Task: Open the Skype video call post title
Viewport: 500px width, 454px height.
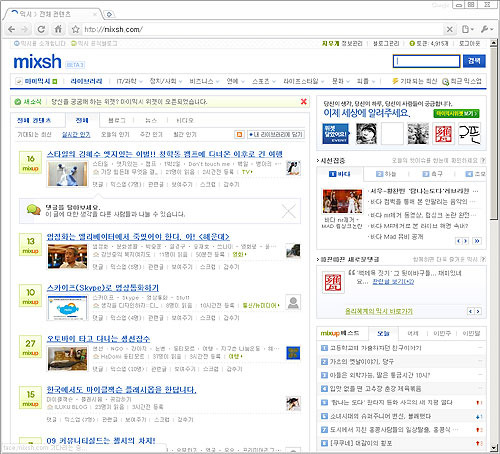Action: coord(103,287)
